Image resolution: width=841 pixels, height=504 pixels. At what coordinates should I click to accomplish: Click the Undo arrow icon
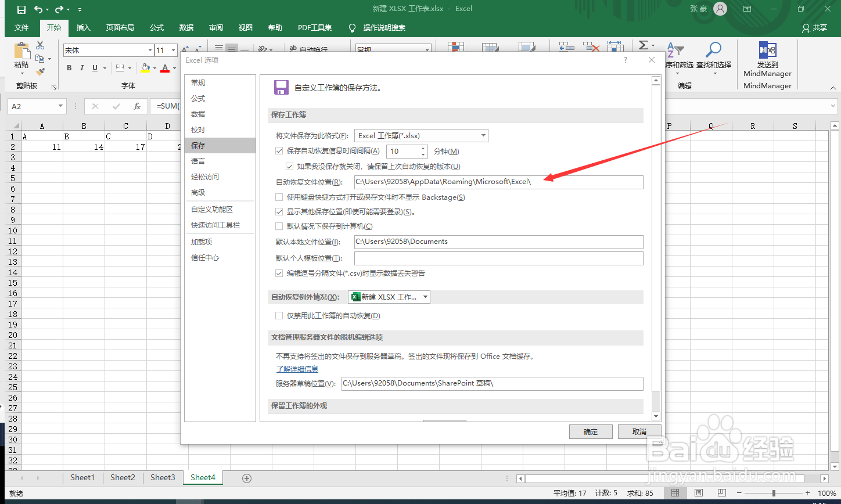click(x=38, y=9)
